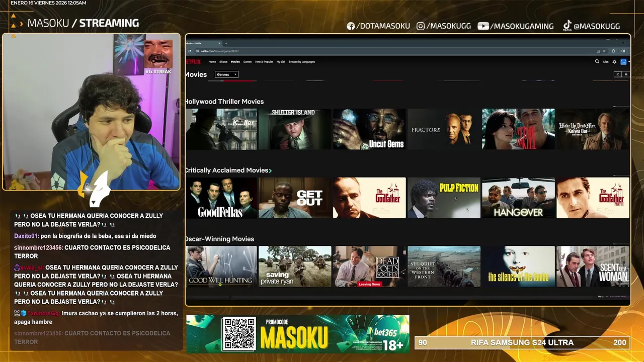Open The Godfather thumbnail
Screen dimensions: 644x362
pyautogui.click(x=369, y=198)
